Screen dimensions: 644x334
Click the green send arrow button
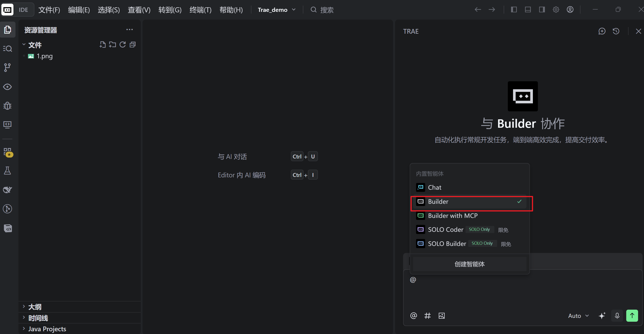pyautogui.click(x=632, y=316)
